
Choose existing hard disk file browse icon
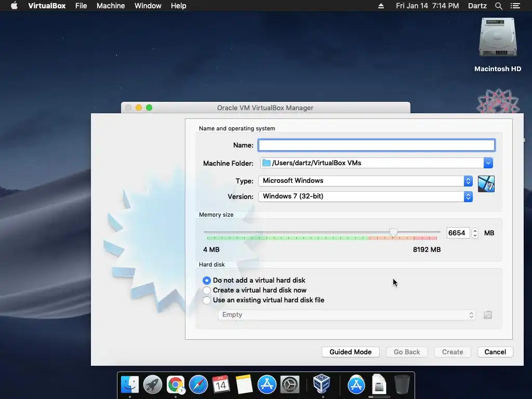487,315
